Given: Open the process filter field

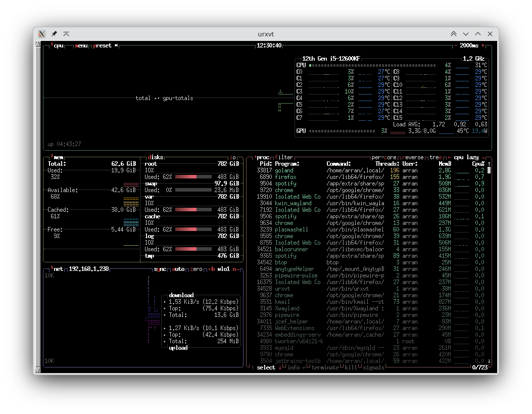Looking at the screenshot, I should point(283,157).
